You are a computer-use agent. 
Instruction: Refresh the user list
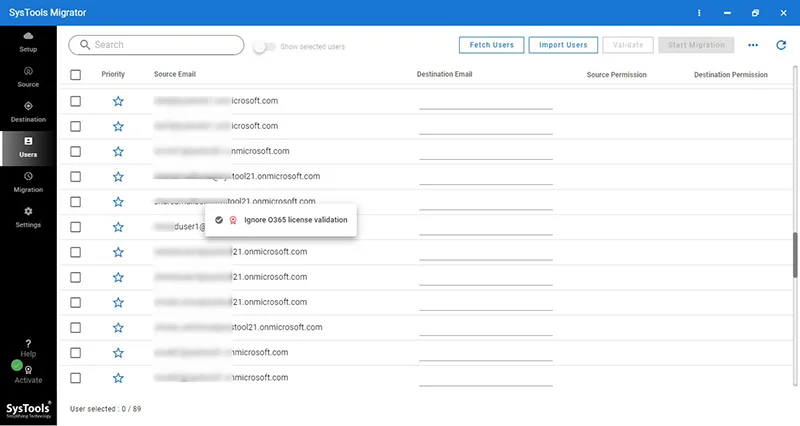781,45
